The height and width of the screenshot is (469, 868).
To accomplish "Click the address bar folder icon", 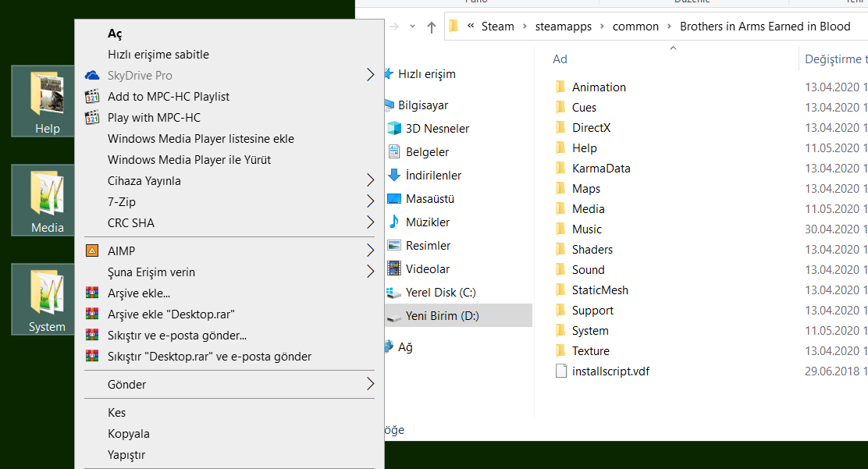I will (x=454, y=26).
